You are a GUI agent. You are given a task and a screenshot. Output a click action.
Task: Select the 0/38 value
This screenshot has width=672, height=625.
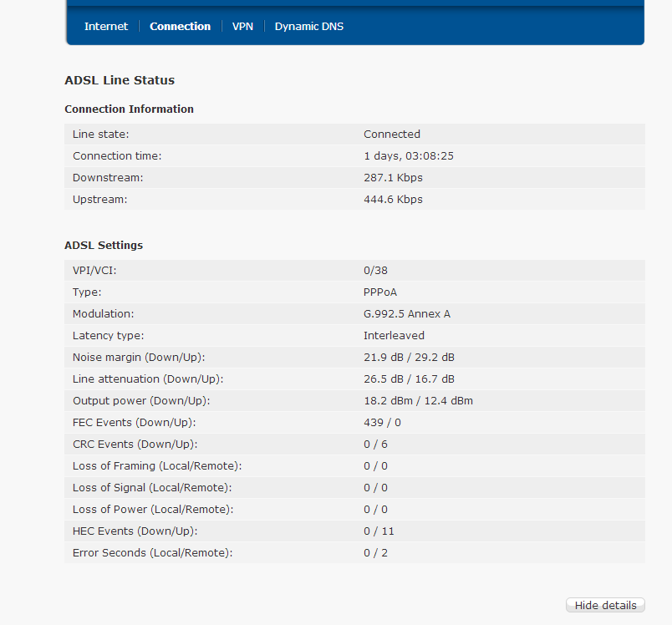tap(375, 271)
